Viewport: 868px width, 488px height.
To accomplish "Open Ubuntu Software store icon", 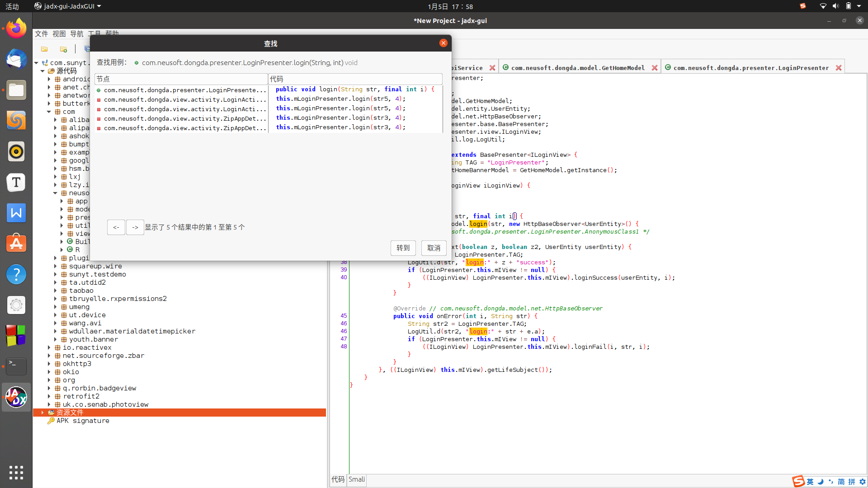I will click(16, 244).
